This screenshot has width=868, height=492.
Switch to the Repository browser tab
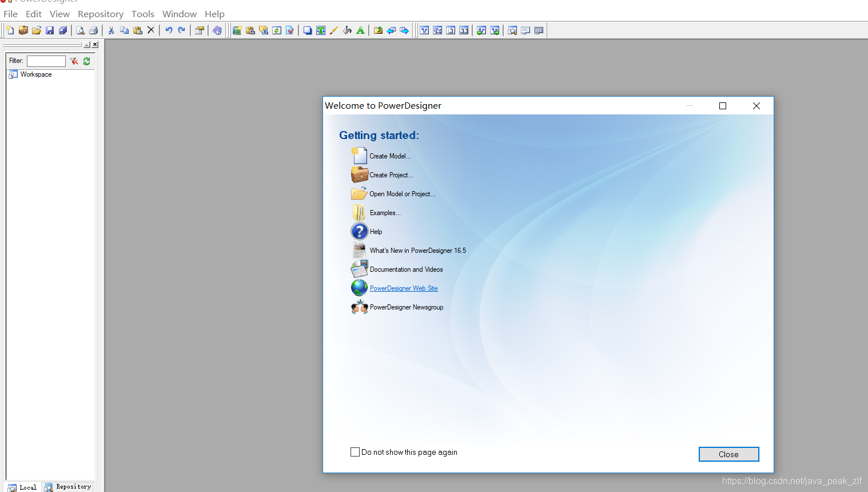click(68, 487)
